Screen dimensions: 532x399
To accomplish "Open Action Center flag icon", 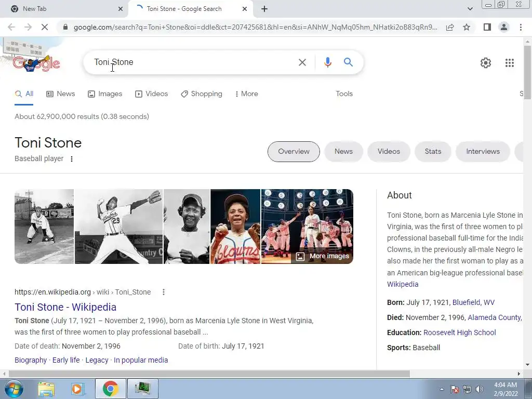I will pyautogui.click(x=454, y=389).
